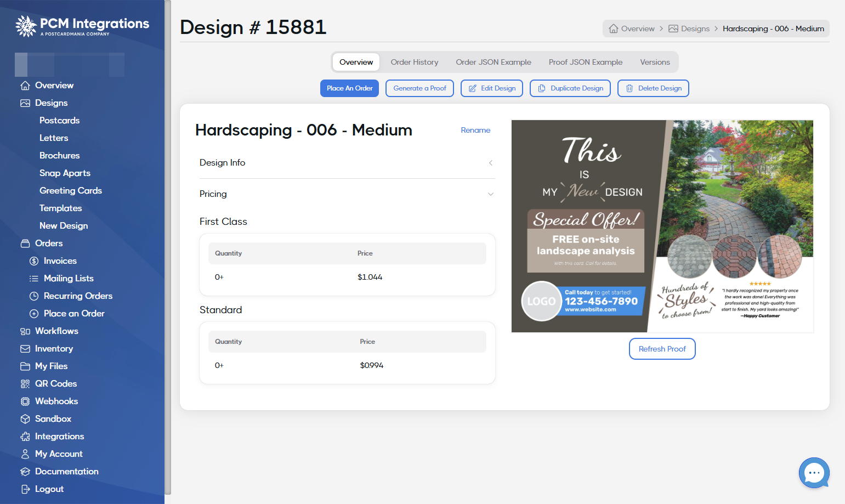Select the Overview tab
The height and width of the screenshot is (504, 845).
tap(356, 62)
